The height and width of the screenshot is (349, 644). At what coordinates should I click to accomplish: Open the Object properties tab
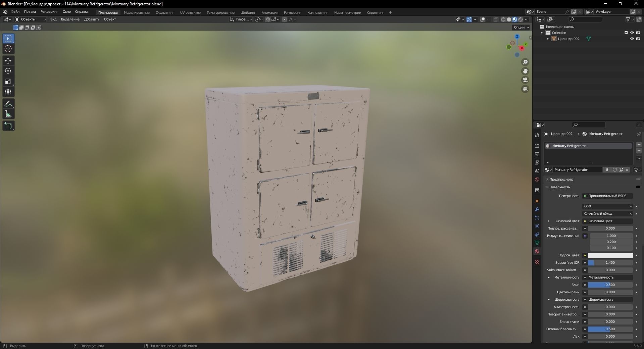[x=537, y=201]
